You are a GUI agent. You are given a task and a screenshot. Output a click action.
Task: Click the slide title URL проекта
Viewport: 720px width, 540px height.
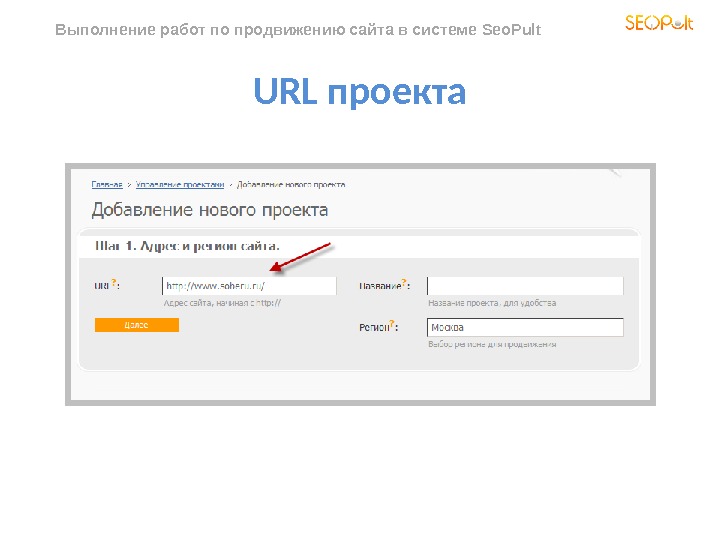[360, 91]
